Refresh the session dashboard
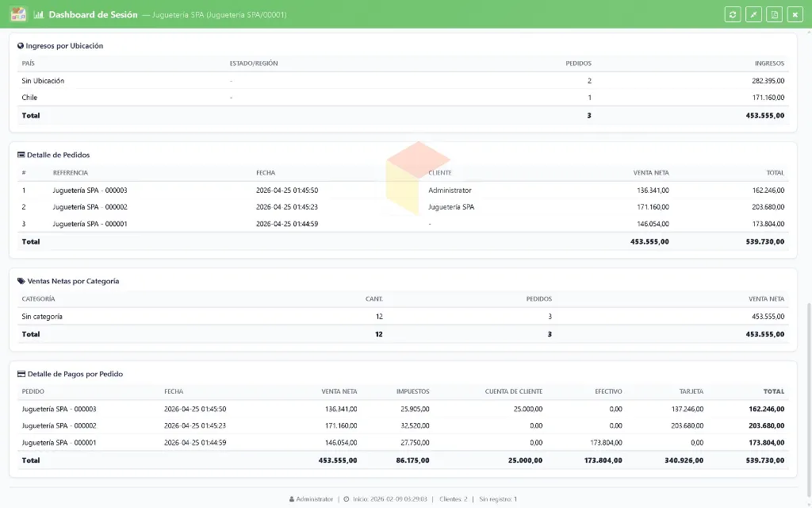This screenshot has height=508, width=812. pos(732,14)
